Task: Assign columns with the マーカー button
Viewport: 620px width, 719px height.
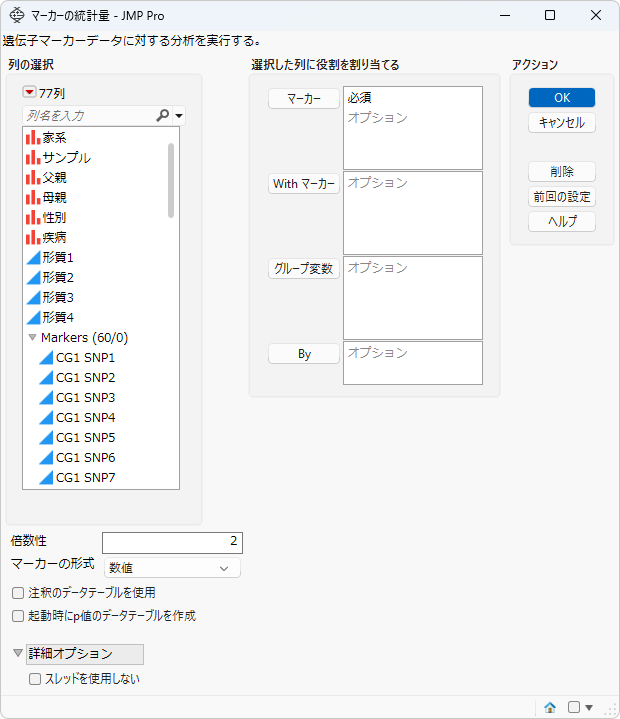Action: pyautogui.click(x=304, y=99)
